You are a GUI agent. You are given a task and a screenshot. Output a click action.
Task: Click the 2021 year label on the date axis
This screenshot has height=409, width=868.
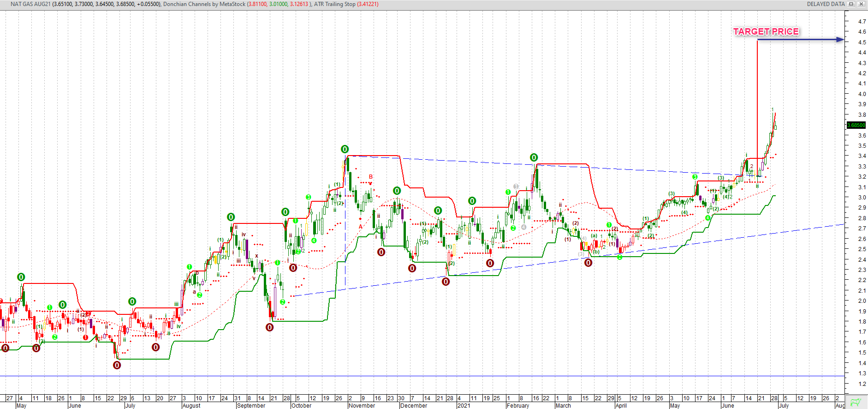[464, 406]
